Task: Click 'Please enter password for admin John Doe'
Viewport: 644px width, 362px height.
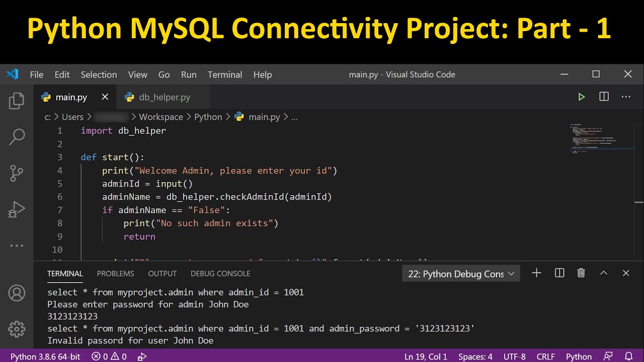Action: [148, 304]
